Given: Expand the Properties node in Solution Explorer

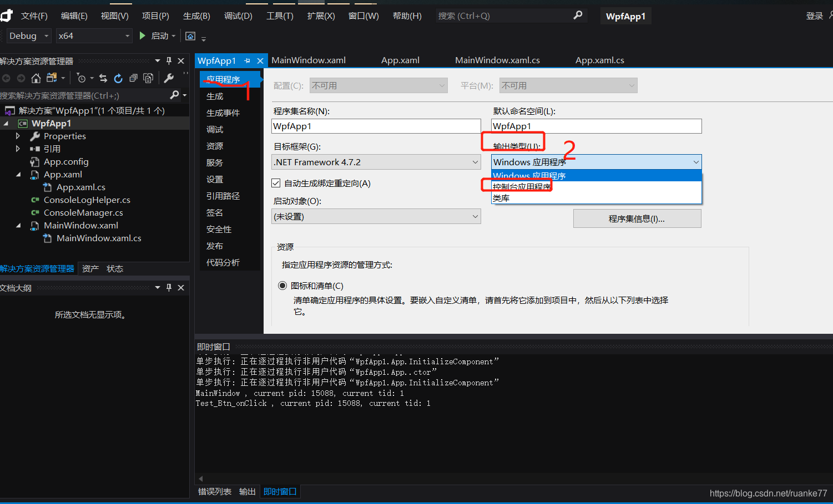Looking at the screenshot, I should (x=18, y=136).
